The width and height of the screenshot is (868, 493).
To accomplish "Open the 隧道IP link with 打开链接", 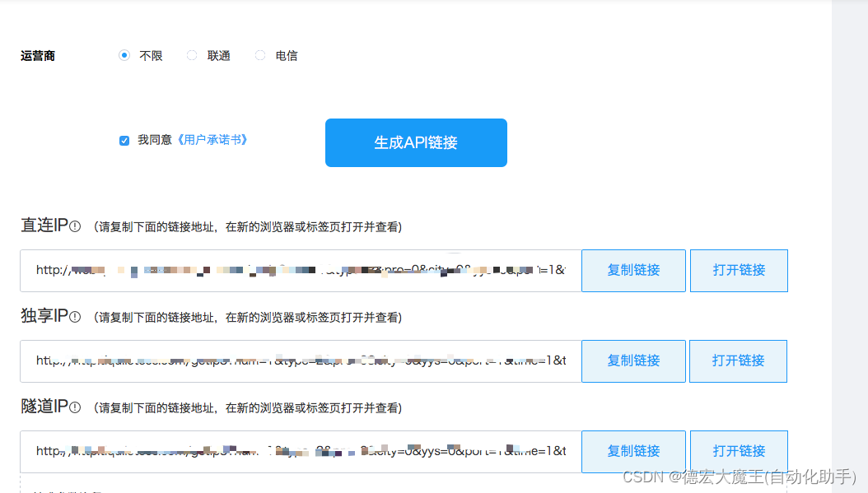I will point(739,451).
